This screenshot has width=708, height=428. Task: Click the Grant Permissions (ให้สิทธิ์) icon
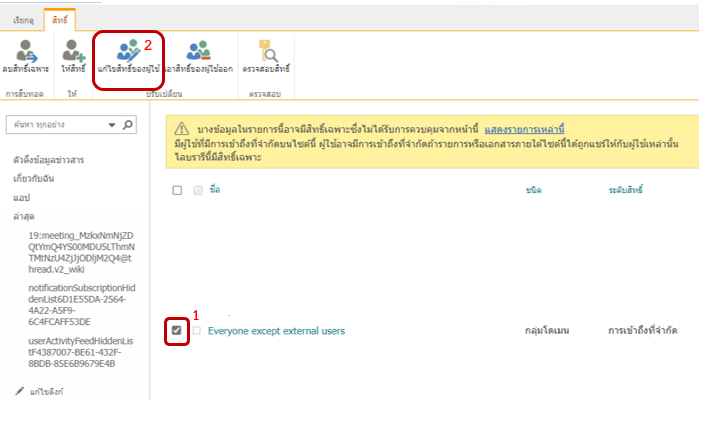click(74, 50)
